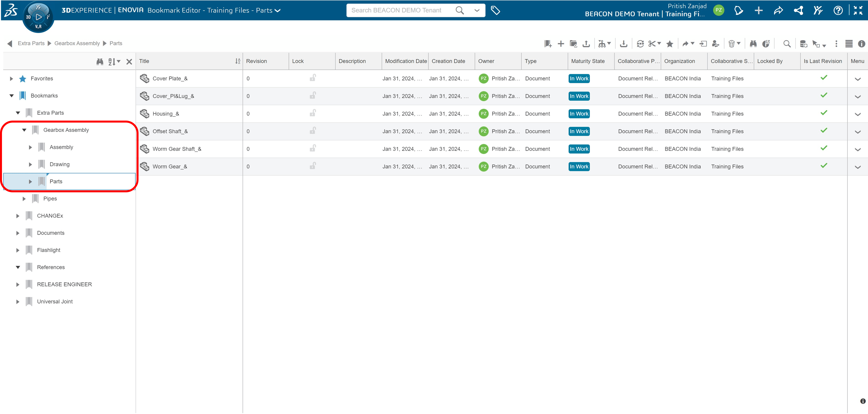Toggle lock for Cover Plate_& row

312,78
